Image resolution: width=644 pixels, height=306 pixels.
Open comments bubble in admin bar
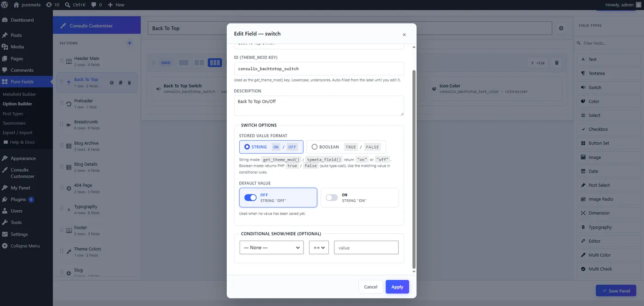[x=97, y=5]
